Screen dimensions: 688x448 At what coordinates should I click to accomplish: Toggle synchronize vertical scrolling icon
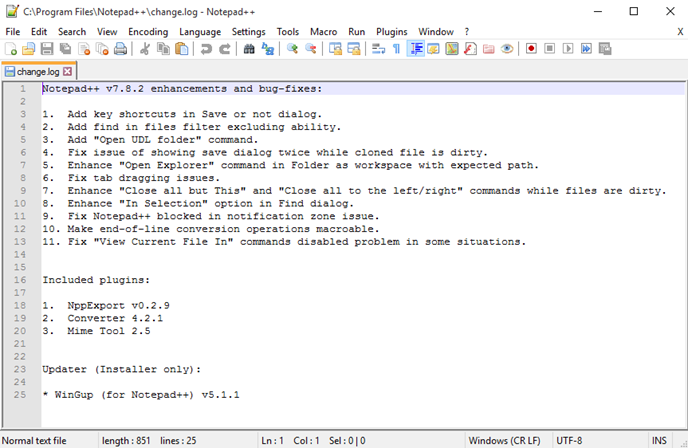click(x=335, y=49)
